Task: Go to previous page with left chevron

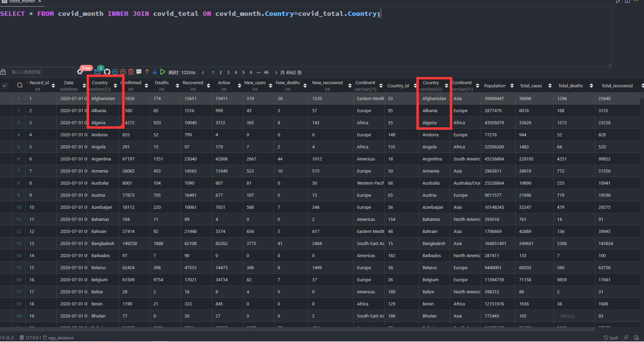Action: (x=203, y=72)
